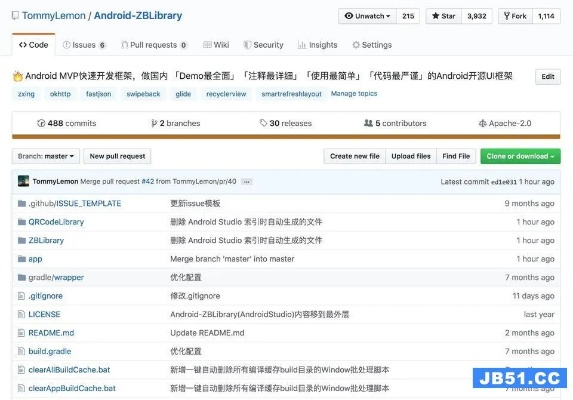Click TommyLemon's commit avatar
Viewport: 573px width, 400px height.
coord(23,181)
